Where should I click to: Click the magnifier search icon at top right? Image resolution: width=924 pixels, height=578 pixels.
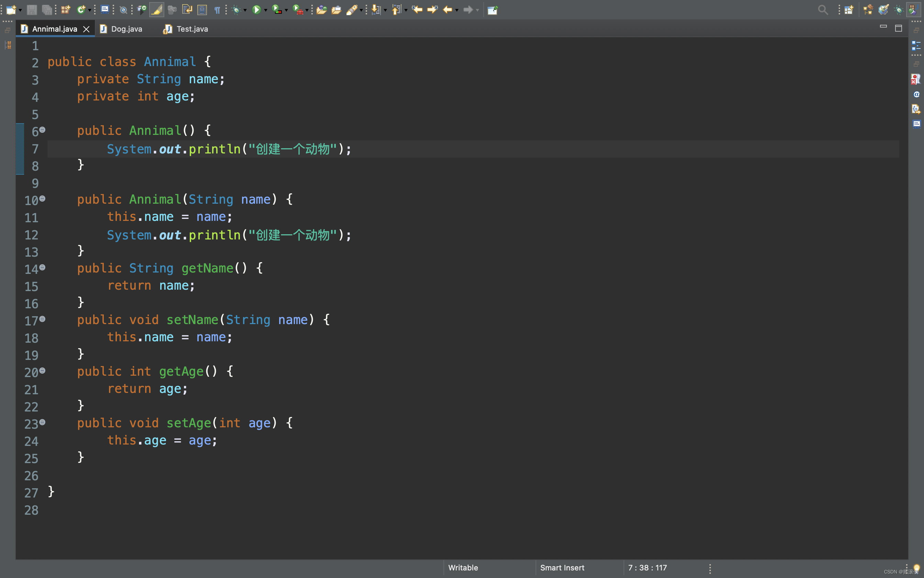point(823,10)
